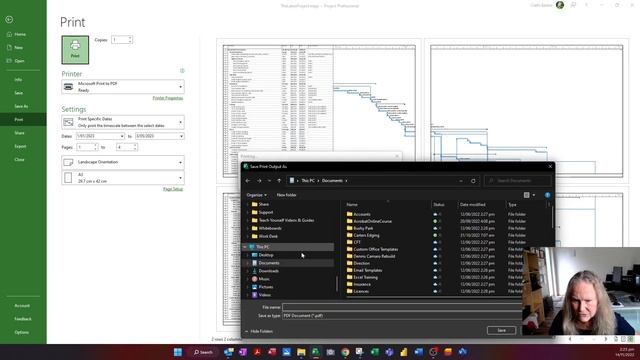The image size is (640, 360).
Task: Click New folder in Save dialog
Action: pos(287,195)
